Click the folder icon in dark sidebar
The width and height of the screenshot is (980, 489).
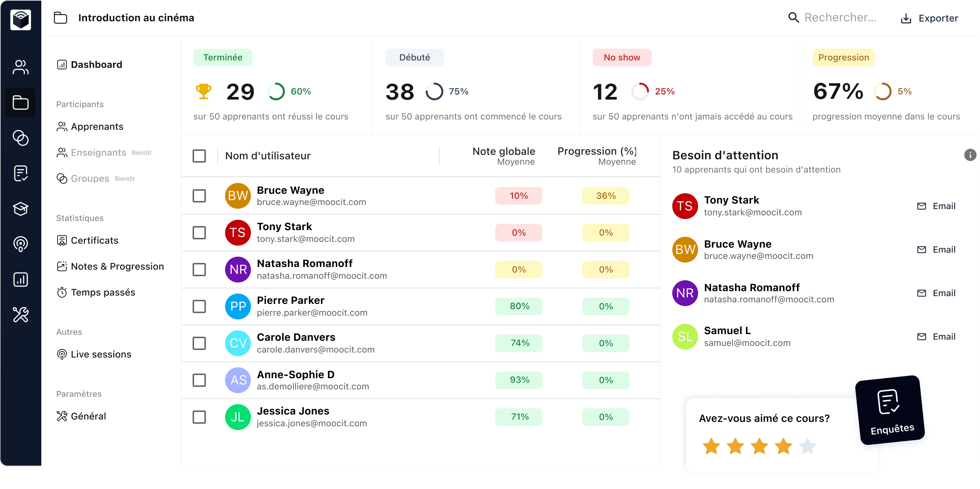[21, 102]
